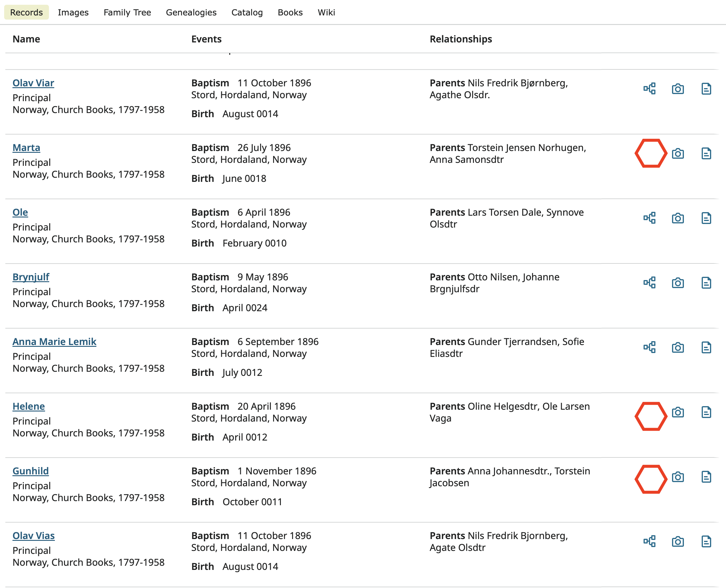Select the Wiki tab
The width and height of the screenshot is (726, 588).
click(326, 12)
